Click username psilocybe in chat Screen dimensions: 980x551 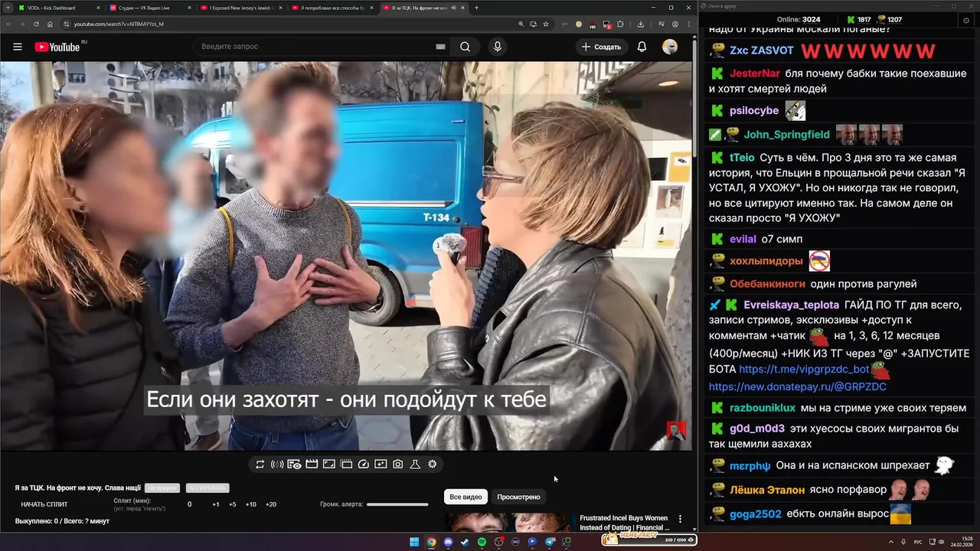click(x=754, y=111)
